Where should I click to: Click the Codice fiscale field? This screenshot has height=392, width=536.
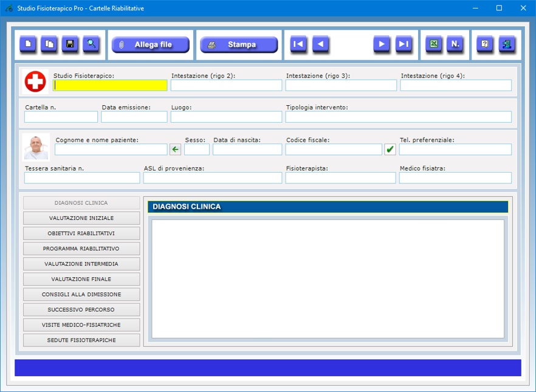[x=334, y=150]
